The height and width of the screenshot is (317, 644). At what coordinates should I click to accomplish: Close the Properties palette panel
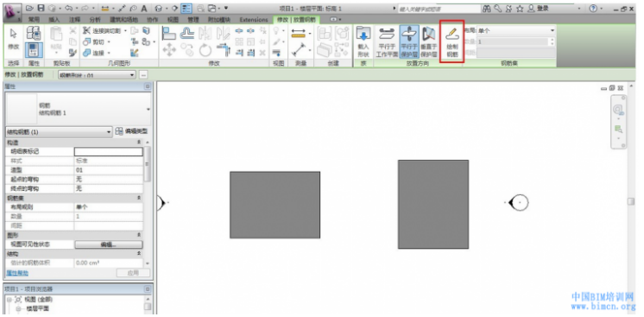pos(148,86)
